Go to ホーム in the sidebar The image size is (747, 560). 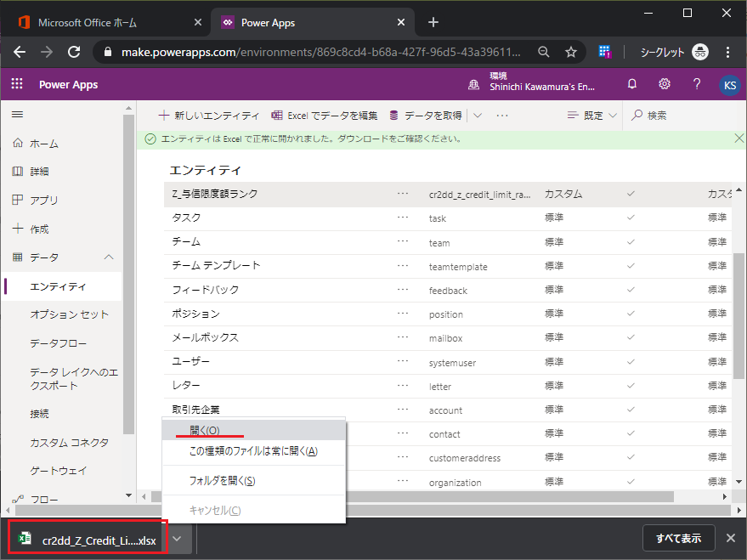coord(44,144)
